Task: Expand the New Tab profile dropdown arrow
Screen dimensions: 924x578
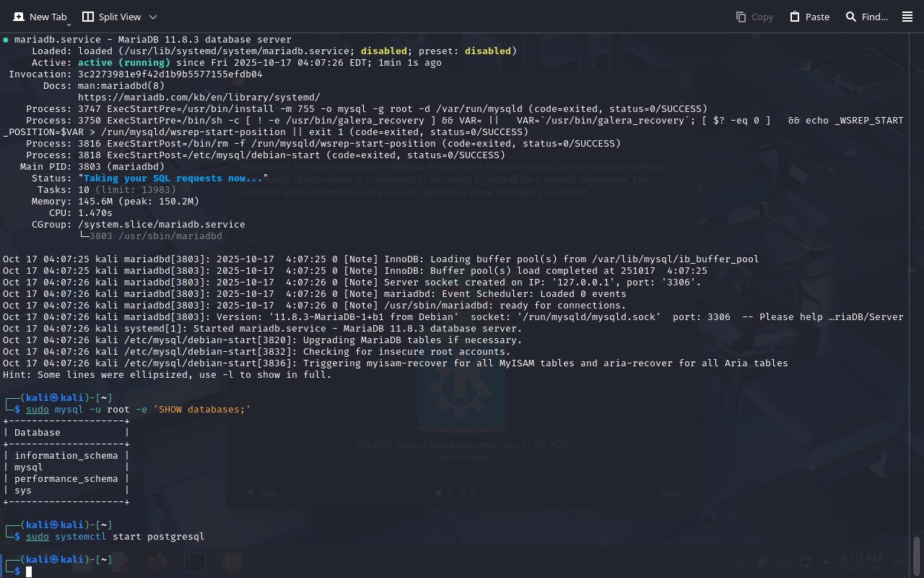Action: (69, 25)
